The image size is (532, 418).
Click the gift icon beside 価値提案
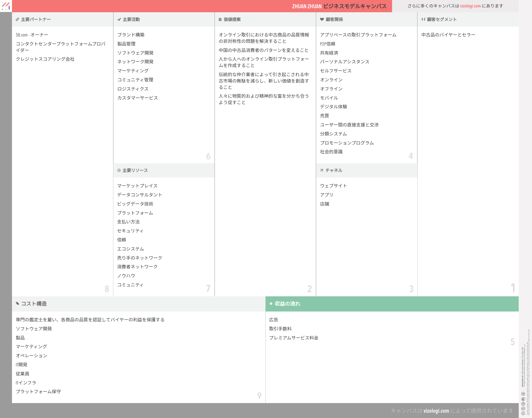point(220,19)
